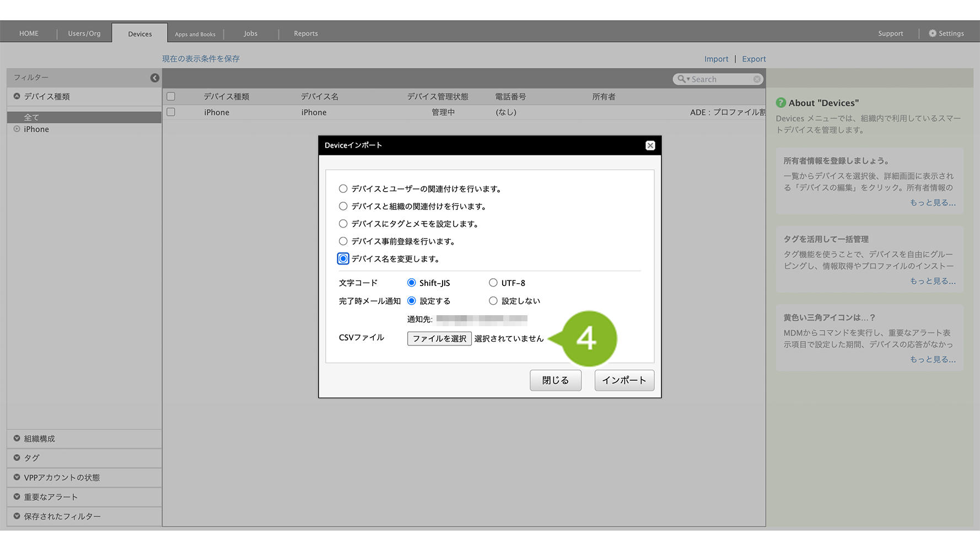This screenshot has width=980, height=551.
Task: Tick the checkbox for the iPhone row
Action: click(171, 112)
